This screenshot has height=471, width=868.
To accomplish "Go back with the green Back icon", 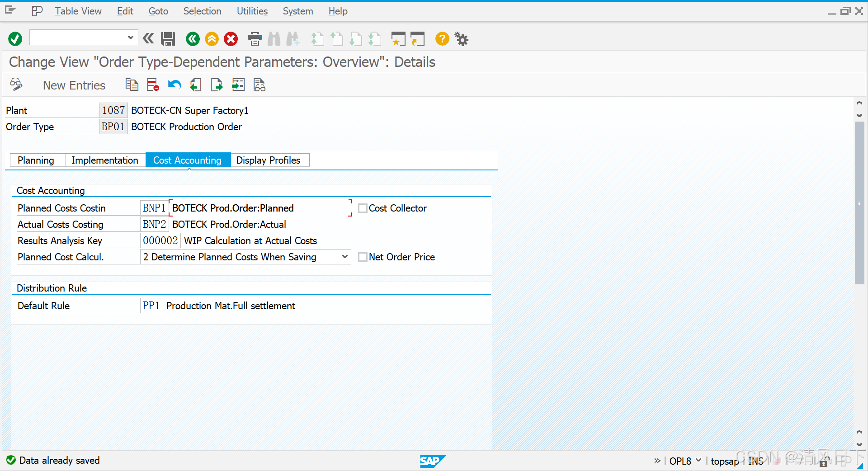I will 193,39.
